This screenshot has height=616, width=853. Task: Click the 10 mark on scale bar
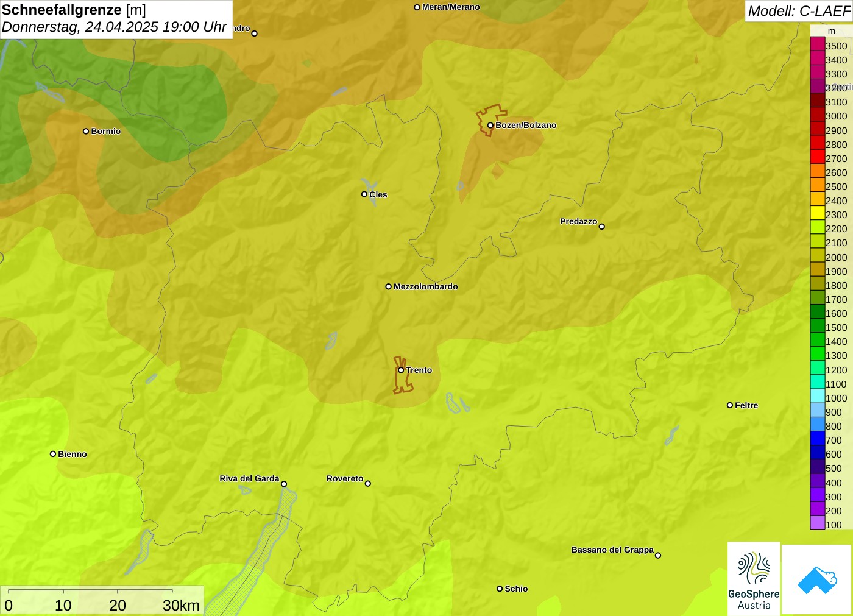[x=63, y=605]
